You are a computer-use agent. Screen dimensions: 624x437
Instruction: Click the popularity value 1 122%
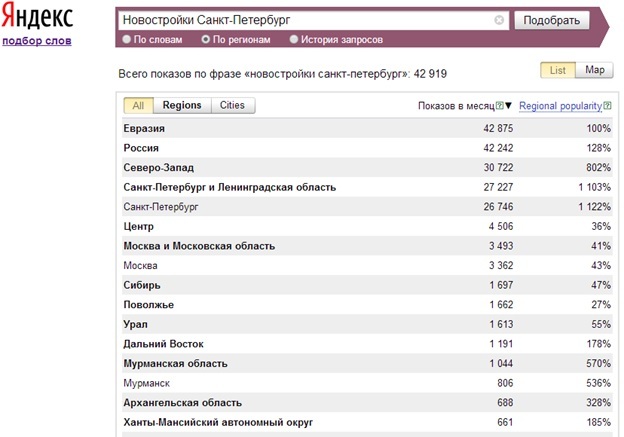[x=595, y=207]
